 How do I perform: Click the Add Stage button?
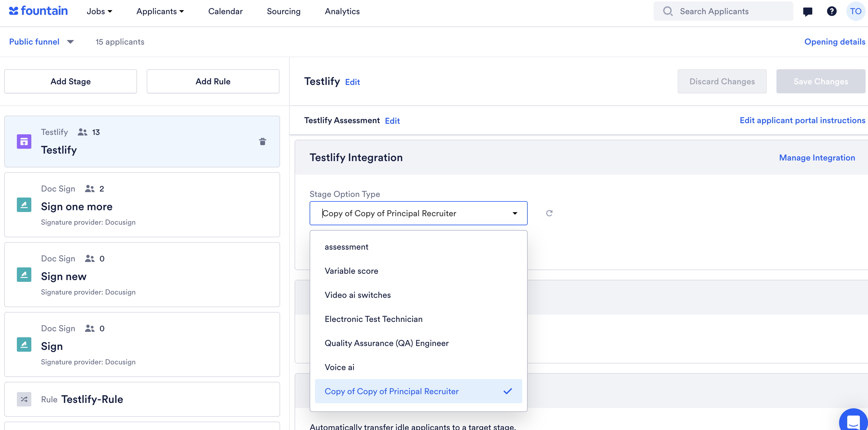70,81
